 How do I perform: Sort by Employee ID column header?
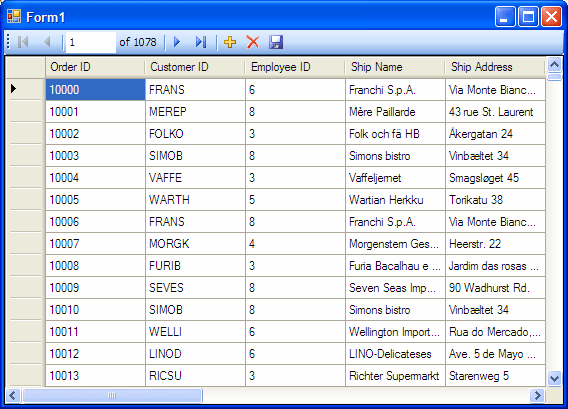295,67
